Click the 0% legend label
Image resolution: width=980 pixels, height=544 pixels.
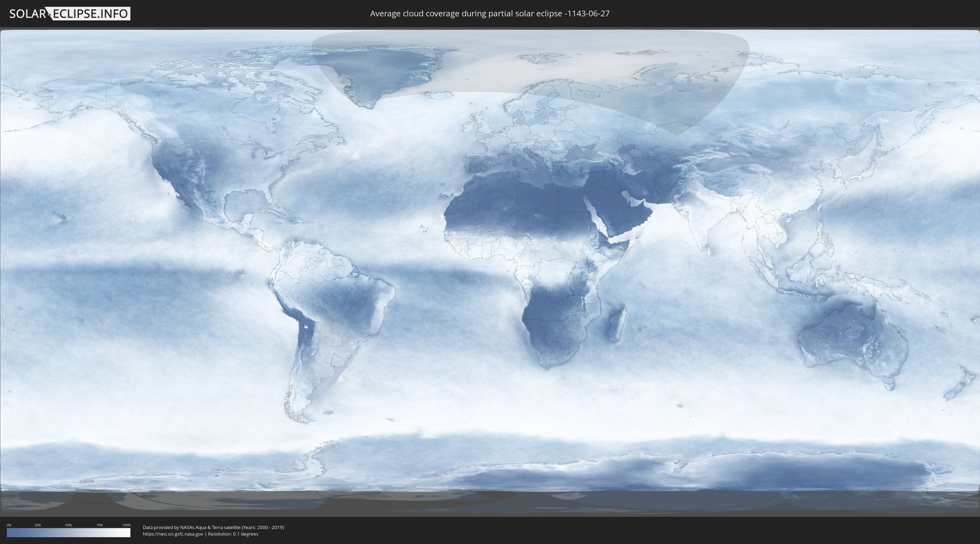(9, 525)
